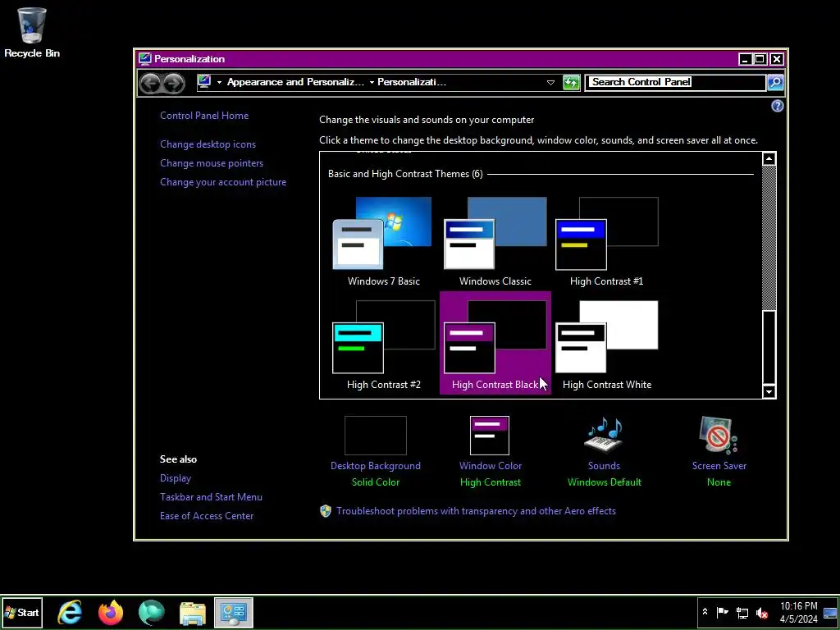
Task: Click the Desktop Background preview icon
Action: point(376,436)
